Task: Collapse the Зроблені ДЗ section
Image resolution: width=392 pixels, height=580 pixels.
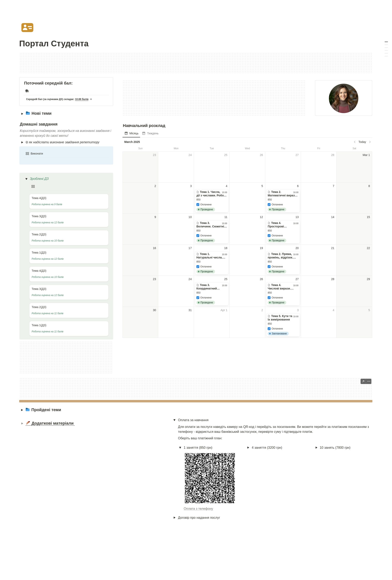Action: coord(27,179)
